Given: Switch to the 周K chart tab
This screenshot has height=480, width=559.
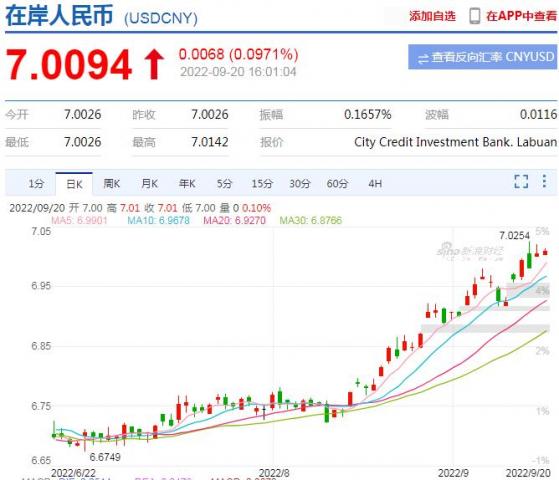Looking at the screenshot, I should 112,184.
